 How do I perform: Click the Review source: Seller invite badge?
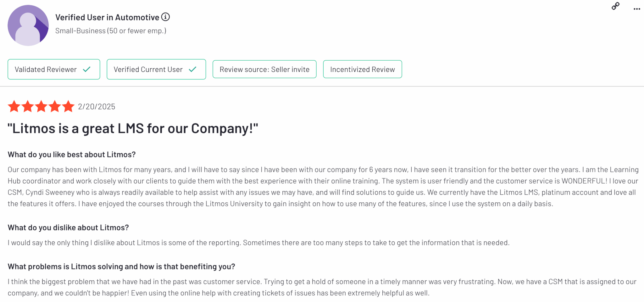click(x=264, y=69)
